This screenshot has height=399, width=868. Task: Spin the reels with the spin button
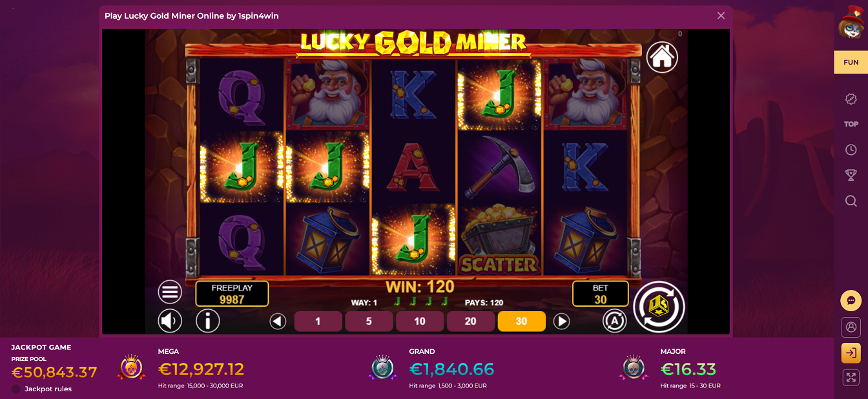[659, 307]
